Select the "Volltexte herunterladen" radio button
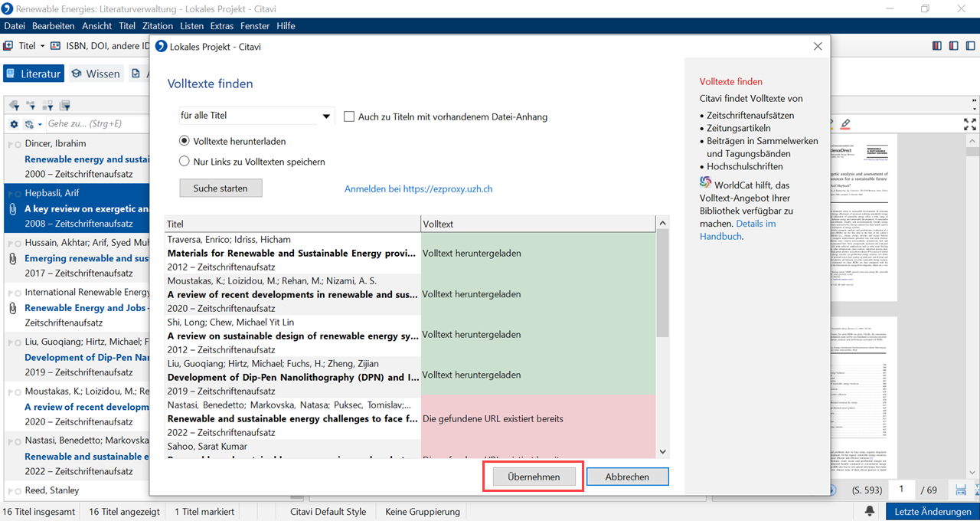Viewport: 980px width, 521px height. [x=185, y=141]
